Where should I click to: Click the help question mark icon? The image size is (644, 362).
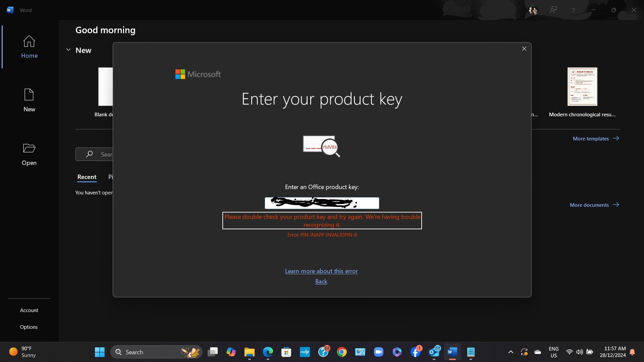click(x=574, y=10)
